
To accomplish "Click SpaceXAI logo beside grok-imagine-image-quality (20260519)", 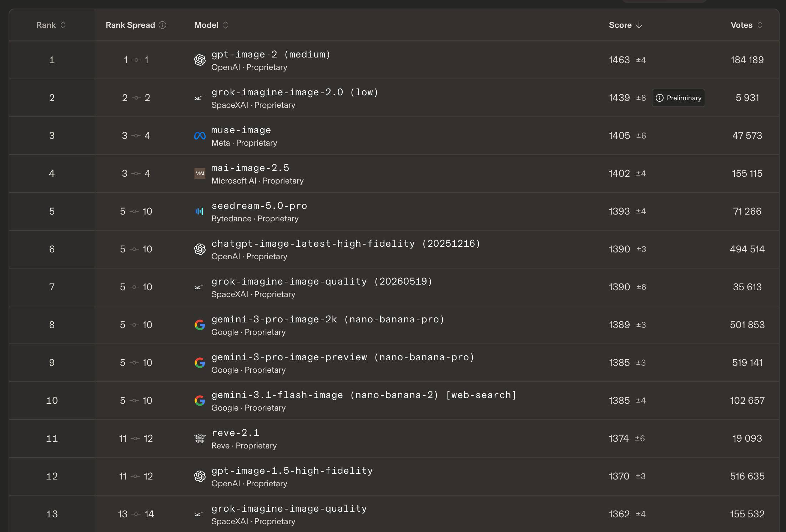I will pyautogui.click(x=199, y=287).
